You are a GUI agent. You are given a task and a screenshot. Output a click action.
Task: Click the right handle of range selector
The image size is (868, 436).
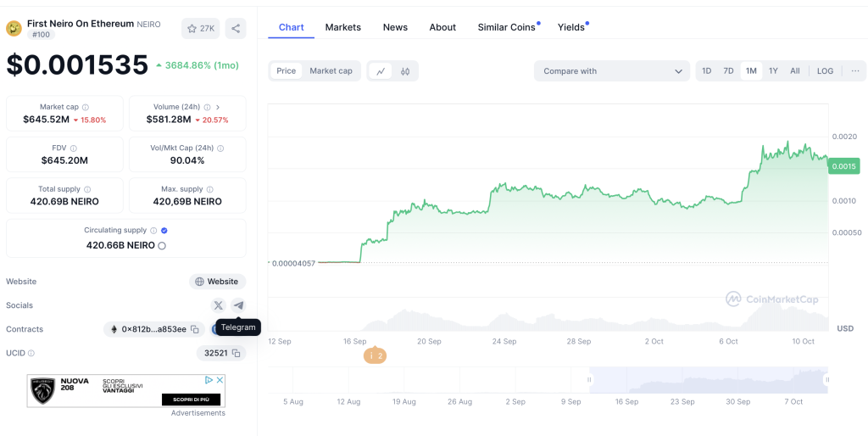826,380
